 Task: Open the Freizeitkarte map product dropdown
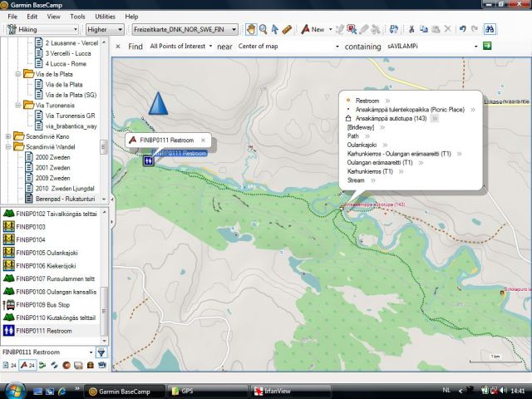(185, 29)
